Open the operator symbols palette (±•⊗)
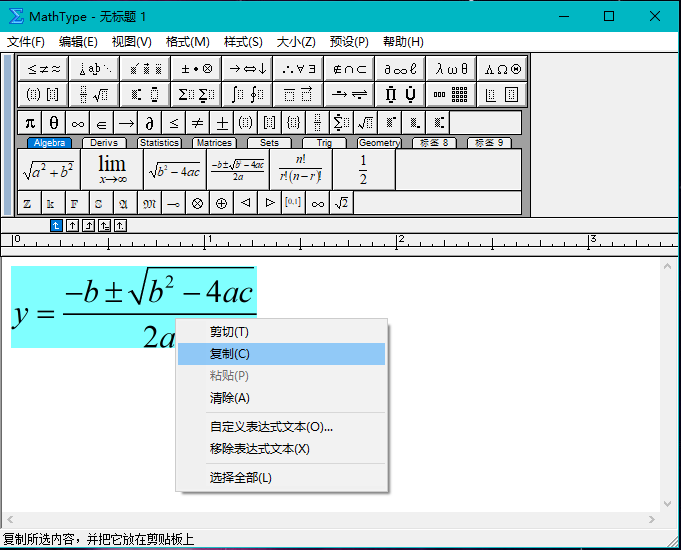Screen dimensions: 681x550 (x=196, y=69)
